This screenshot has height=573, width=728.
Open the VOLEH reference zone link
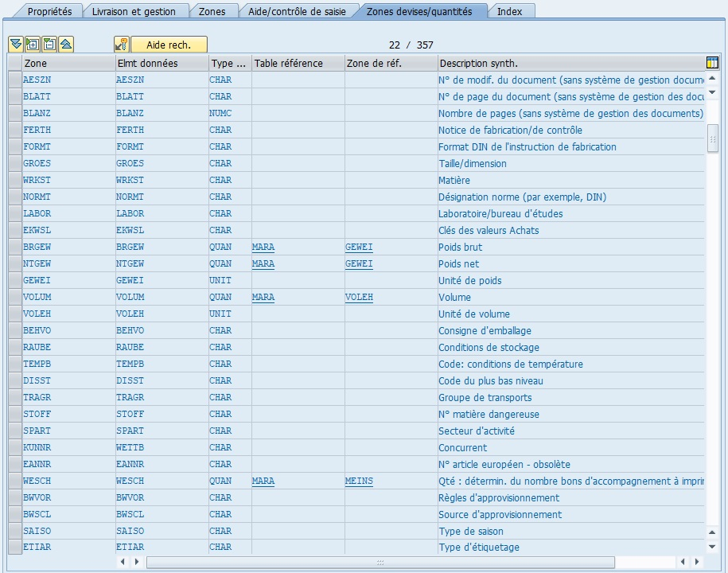tap(359, 297)
